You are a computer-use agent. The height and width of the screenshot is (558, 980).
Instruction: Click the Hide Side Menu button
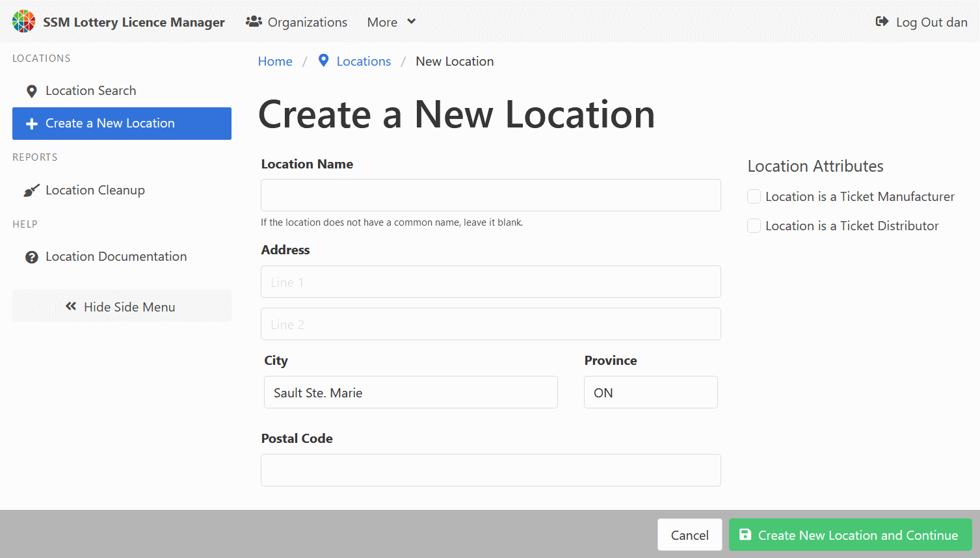tap(122, 306)
